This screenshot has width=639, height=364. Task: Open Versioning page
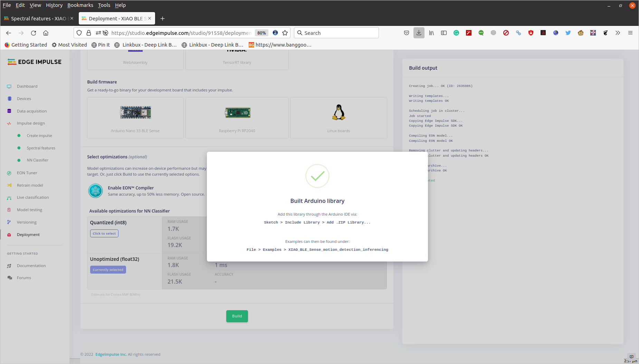point(27,222)
